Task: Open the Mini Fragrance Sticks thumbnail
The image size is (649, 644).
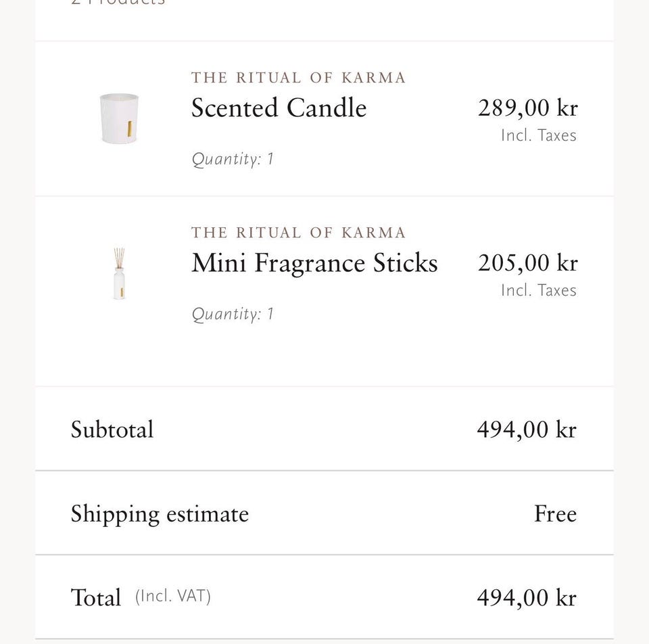Action: 119,273
